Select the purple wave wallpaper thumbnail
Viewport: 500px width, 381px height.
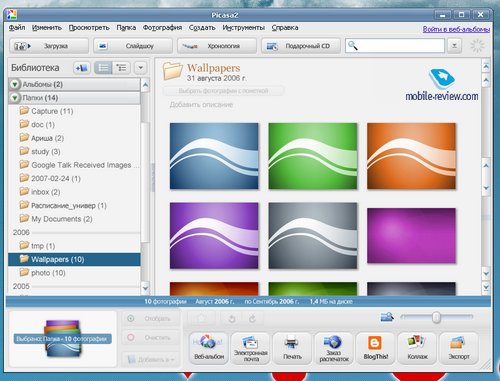tap(214, 236)
